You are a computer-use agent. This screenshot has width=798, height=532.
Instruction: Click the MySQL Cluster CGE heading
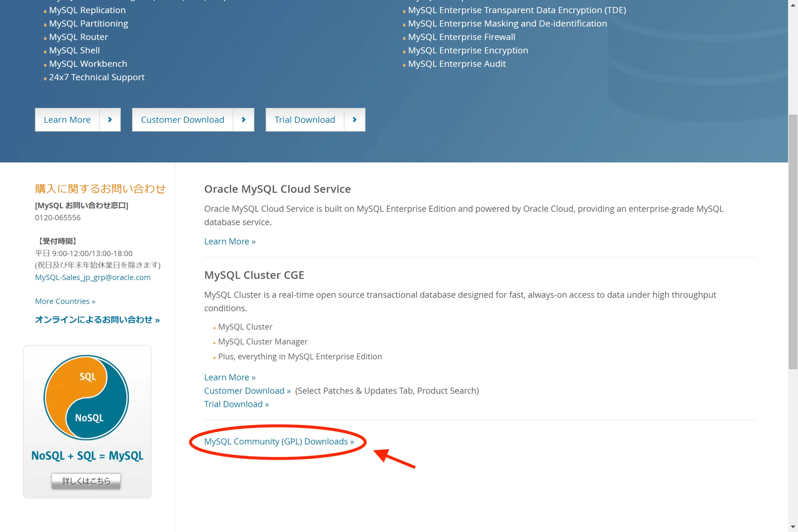(254, 275)
